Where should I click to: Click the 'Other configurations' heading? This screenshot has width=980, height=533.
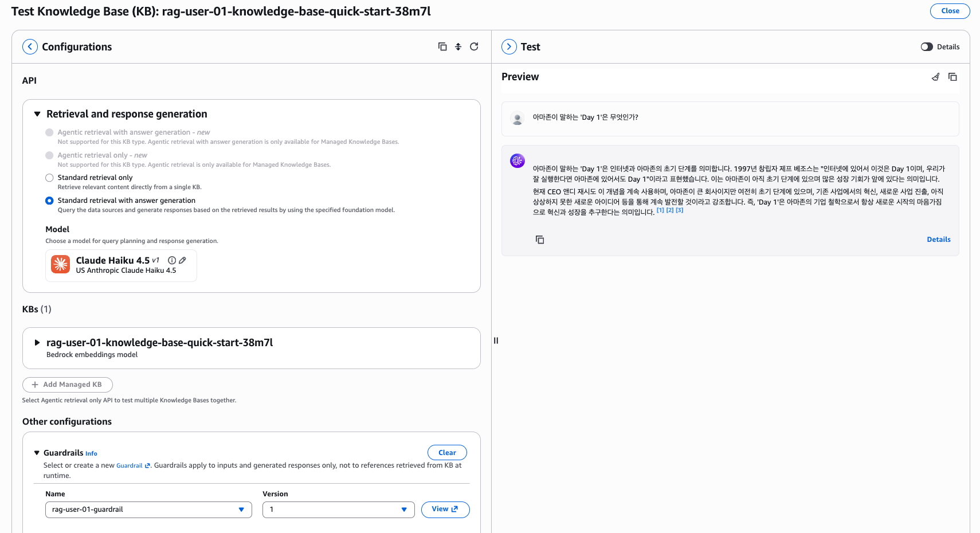point(67,422)
